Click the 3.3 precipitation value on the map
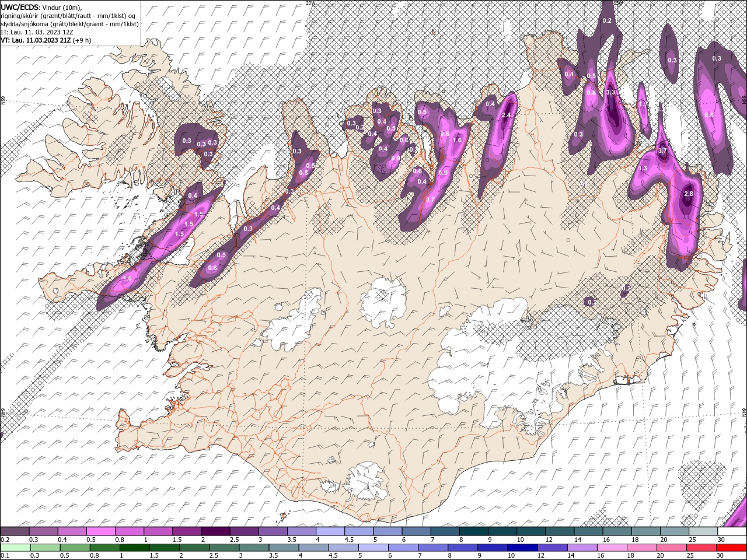 pos(611,92)
